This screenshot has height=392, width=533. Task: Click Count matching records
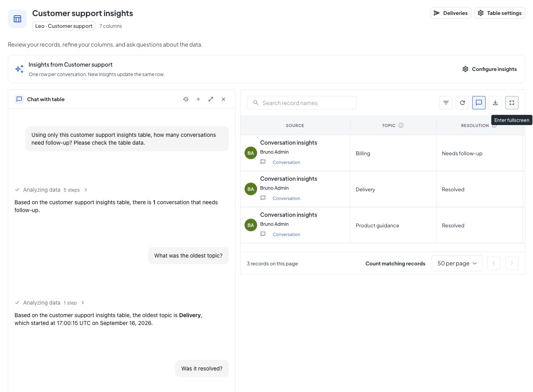coord(395,263)
